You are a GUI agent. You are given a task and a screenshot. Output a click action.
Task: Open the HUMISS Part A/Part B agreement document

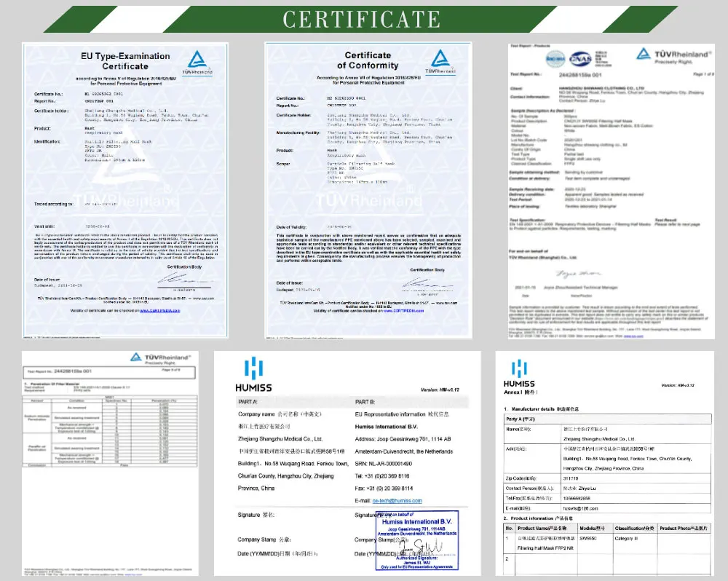click(x=347, y=463)
